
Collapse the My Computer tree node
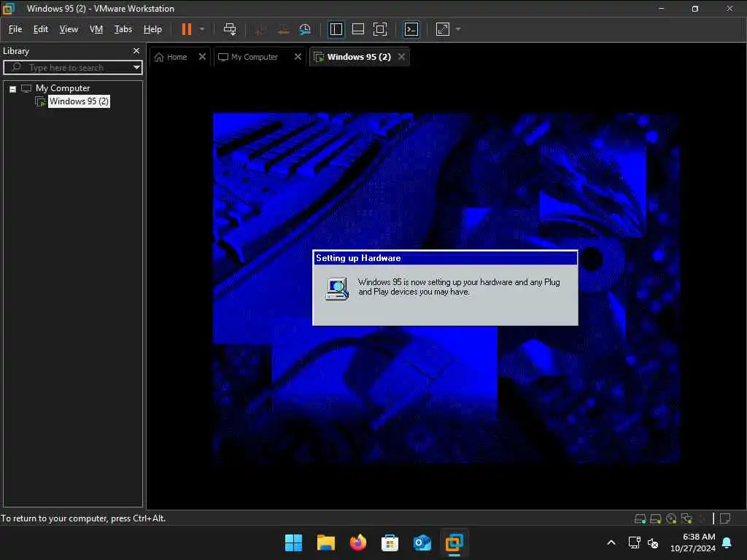click(x=13, y=88)
